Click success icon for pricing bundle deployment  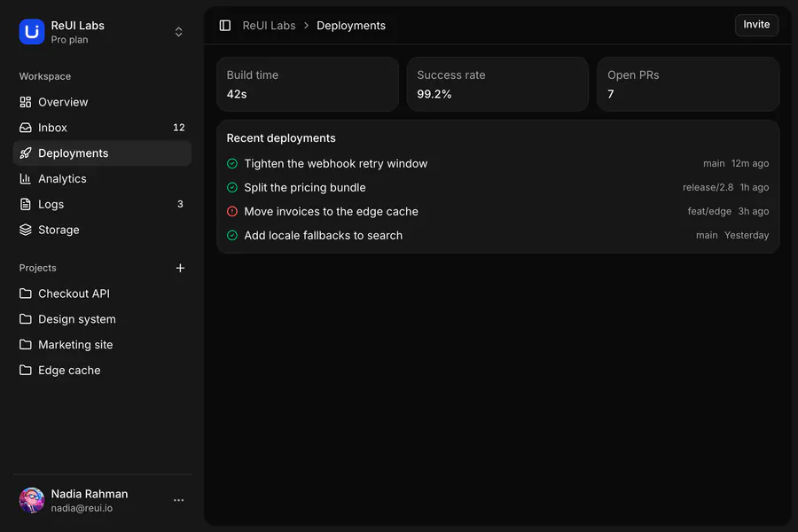(x=232, y=187)
